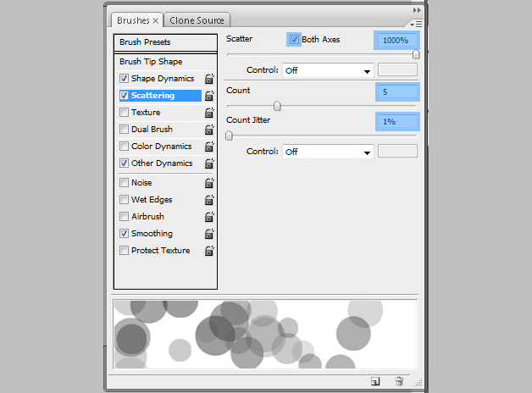Toggle lock icon for Shape Dynamics
Image resolution: width=532 pixels, height=393 pixels.
coord(209,79)
